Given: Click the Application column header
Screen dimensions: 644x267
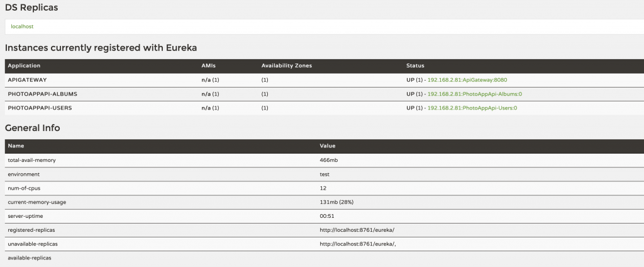Looking at the screenshot, I should click(x=25, y=66).
